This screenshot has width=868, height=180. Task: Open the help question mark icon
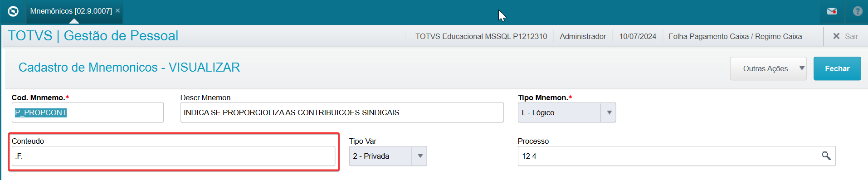(x=857, y=11)
